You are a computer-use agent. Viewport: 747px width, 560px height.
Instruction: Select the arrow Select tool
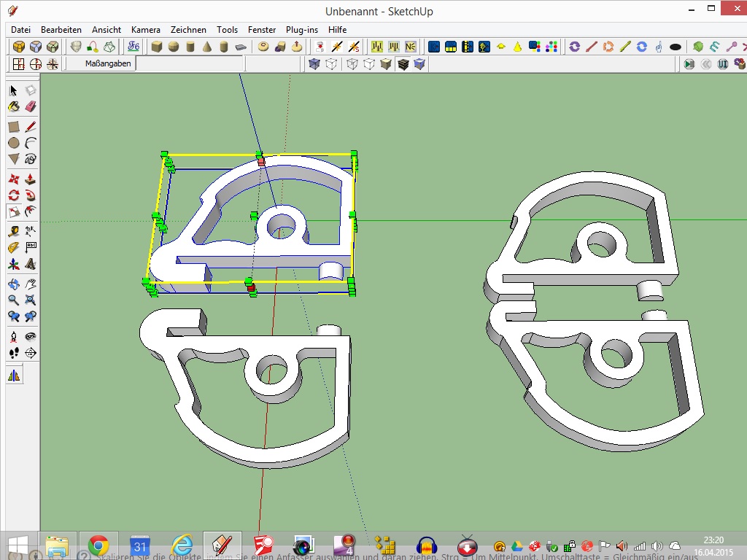point(13,90)
